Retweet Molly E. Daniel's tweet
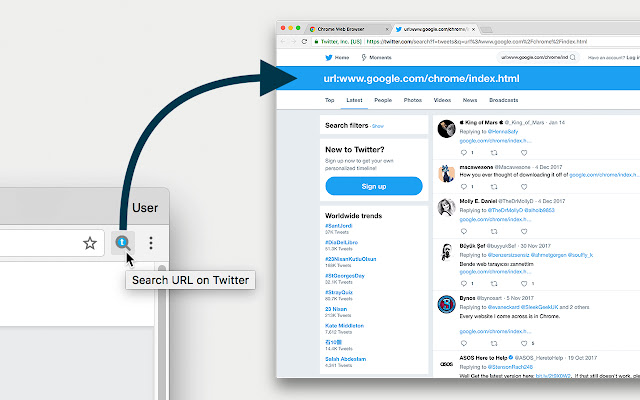The width and height of the screenshot is (640, 400). [x=494, y=231]
